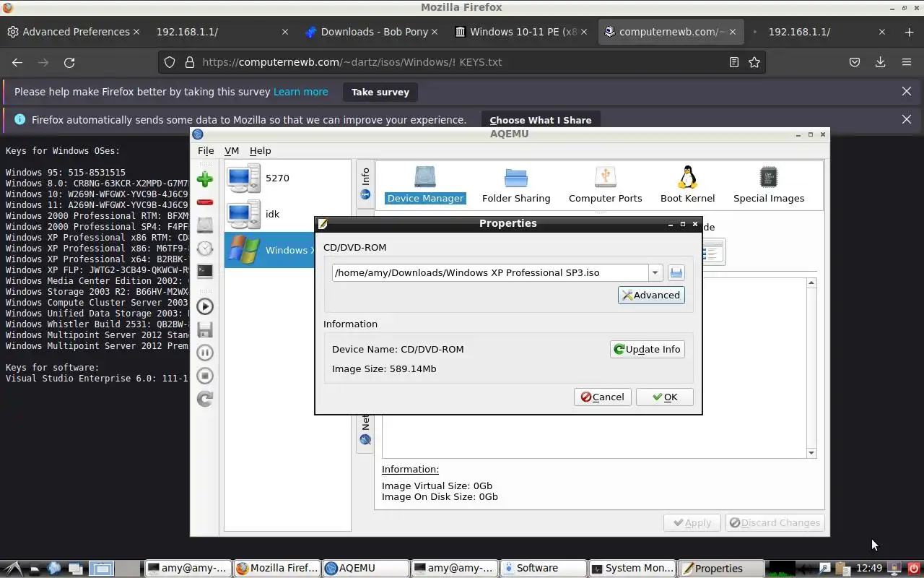The width and height of the screenshot is (924, 578).
Task: Click Update Info button
Action: coord(647,349)
